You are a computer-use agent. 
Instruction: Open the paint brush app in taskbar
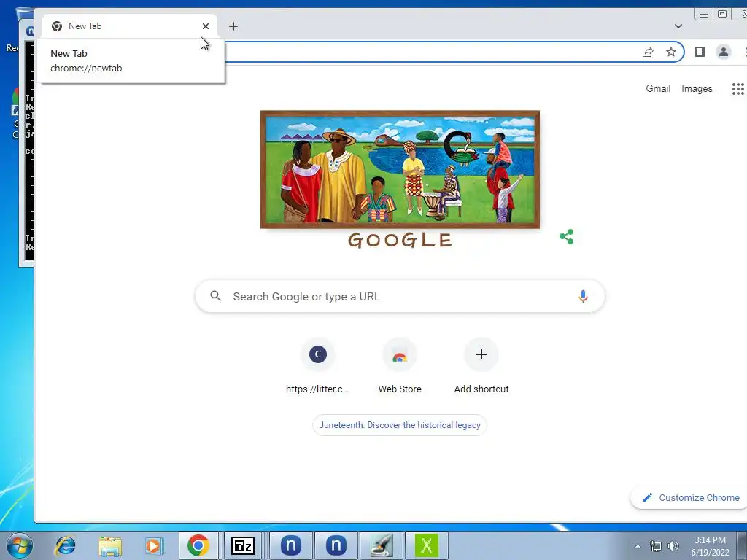[x=382, y=545]
